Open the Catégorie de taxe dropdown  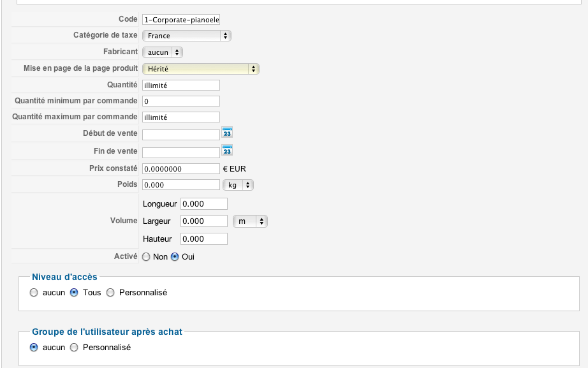(186, 36)
